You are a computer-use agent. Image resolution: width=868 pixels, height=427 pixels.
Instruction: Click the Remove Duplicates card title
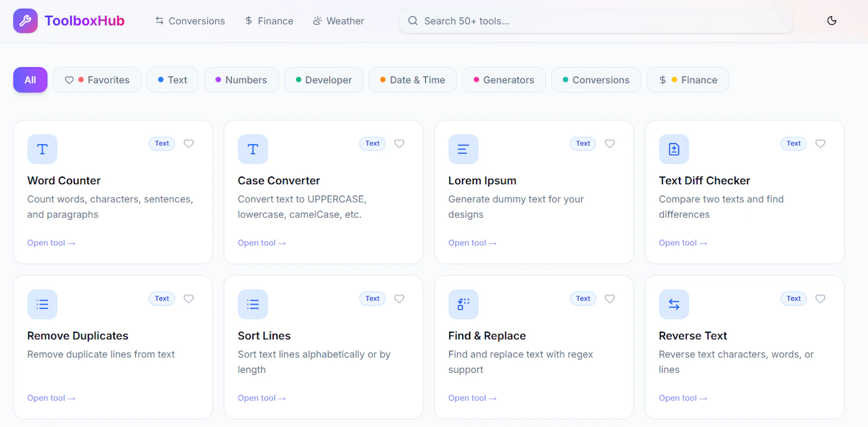78,335
